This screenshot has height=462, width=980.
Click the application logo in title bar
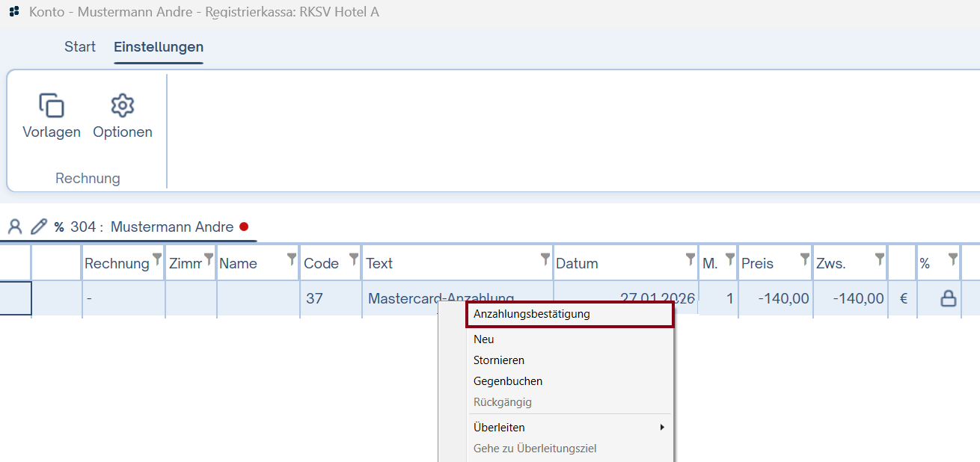coord(14,13)
